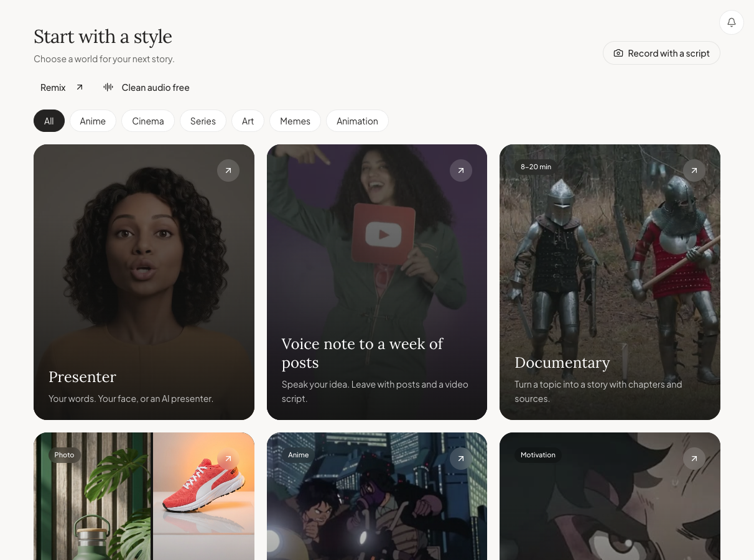Click the audio waveform icon beside Clean audio free
The height and width of the screenshot is (560, 754).
108,87
